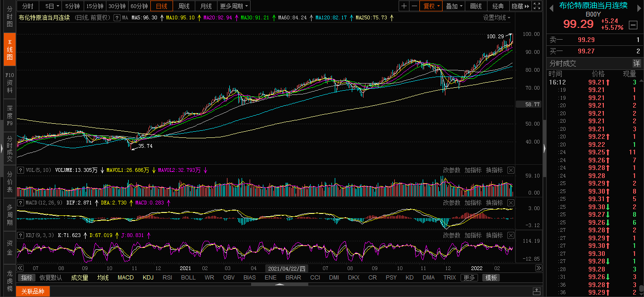
Task: Zoom in chart with plus icon
Action: (x=404, y=6)
